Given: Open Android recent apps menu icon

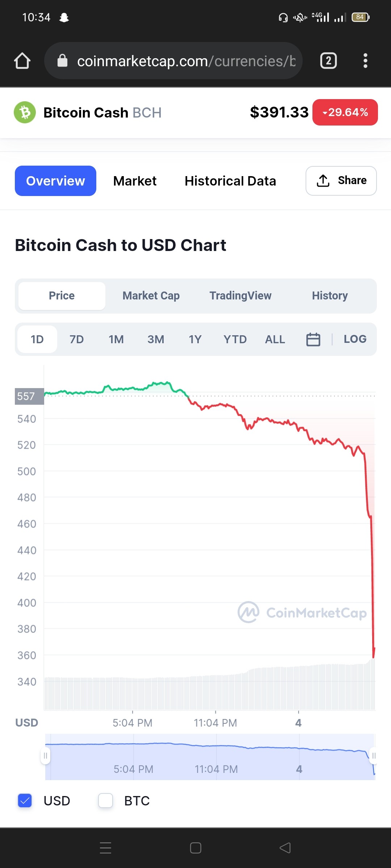Looking at the screenshot, I should pos(105,848).
